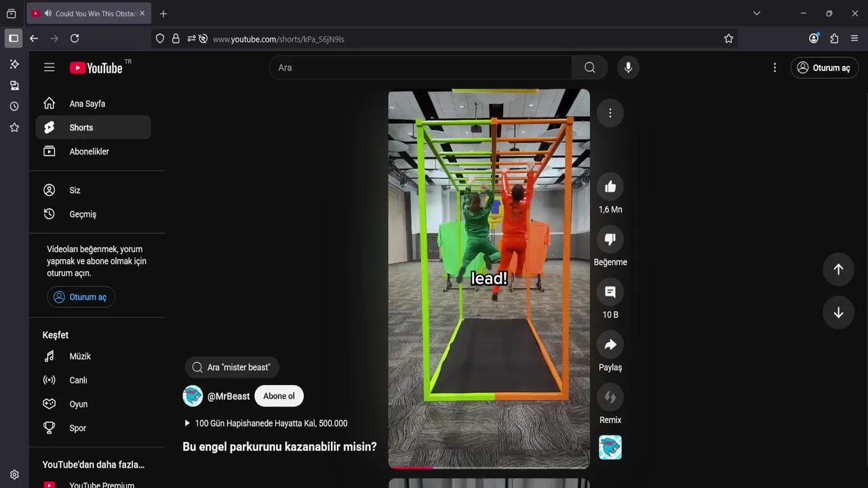Open bookmarks star in Firefox sidebar
This screenshot has width=868, height=488.
[x=14, y=127]
